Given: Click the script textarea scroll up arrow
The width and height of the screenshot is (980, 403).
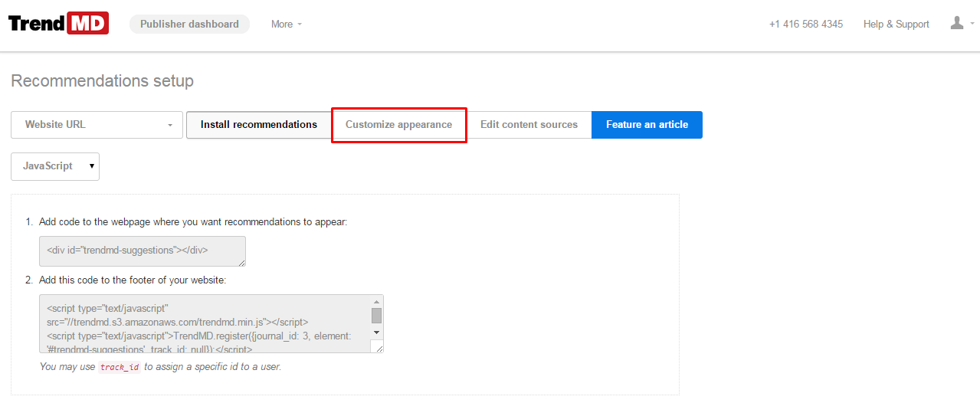Looking at the screenshot, I should [376, 301].
